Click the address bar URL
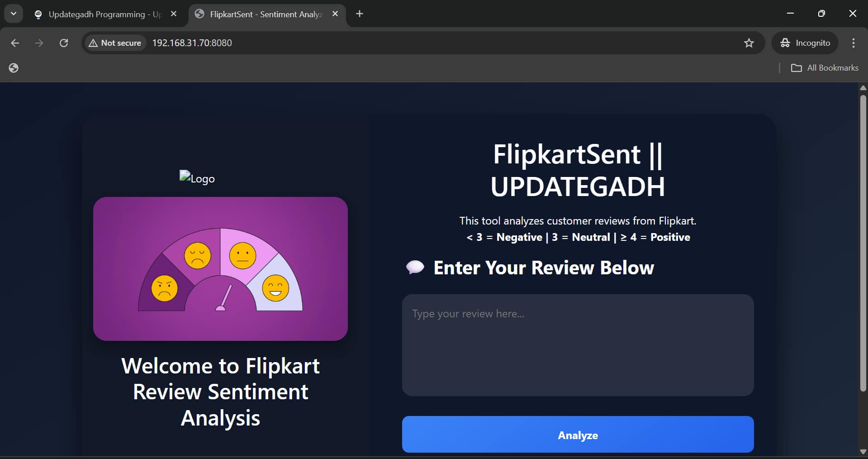Screen dimensions: 868x459 [192, 43]
